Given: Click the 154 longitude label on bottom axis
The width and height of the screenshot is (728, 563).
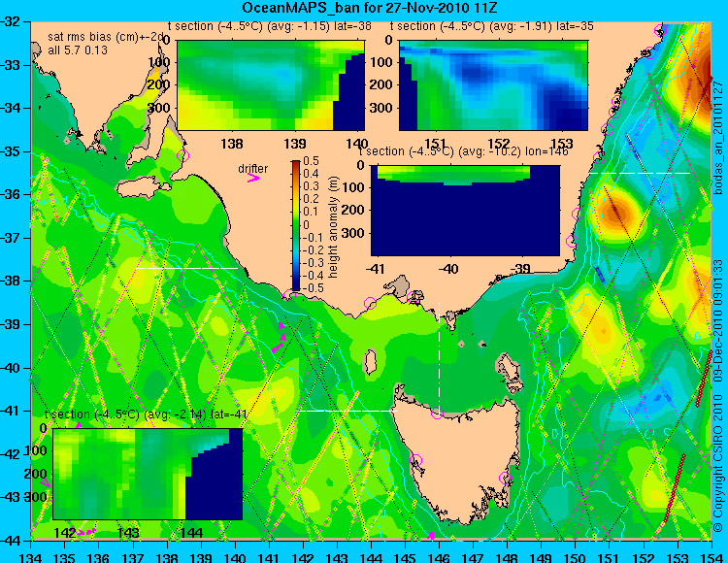Looking at the screenshot, I should coord(711,556).
